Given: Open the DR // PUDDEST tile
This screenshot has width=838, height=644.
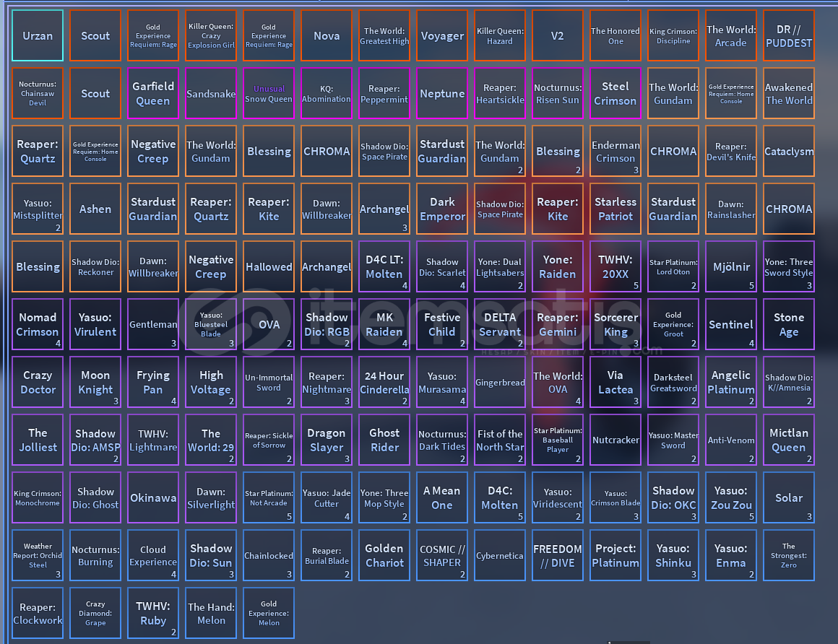Looking at the screenshot, I should 789,35.
